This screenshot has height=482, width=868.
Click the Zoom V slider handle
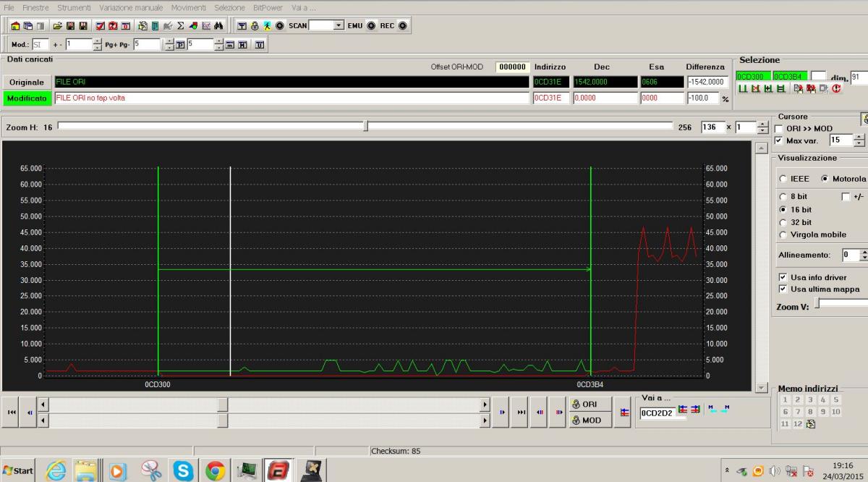pos(816,305)
